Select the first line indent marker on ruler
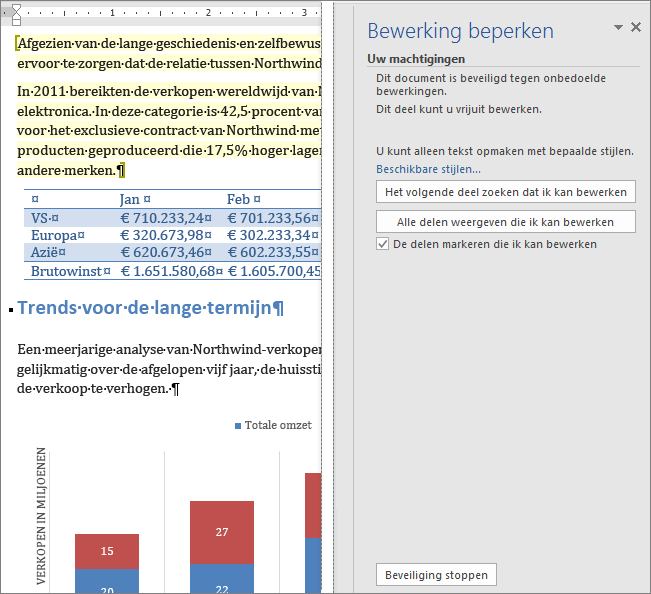Viewport: 651px width, 594px height. [16, 9]
